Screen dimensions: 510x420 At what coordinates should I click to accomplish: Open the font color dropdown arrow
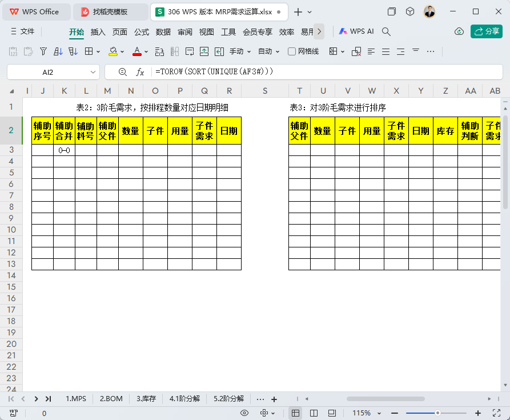pyautogui.click(x=146, y=52)
